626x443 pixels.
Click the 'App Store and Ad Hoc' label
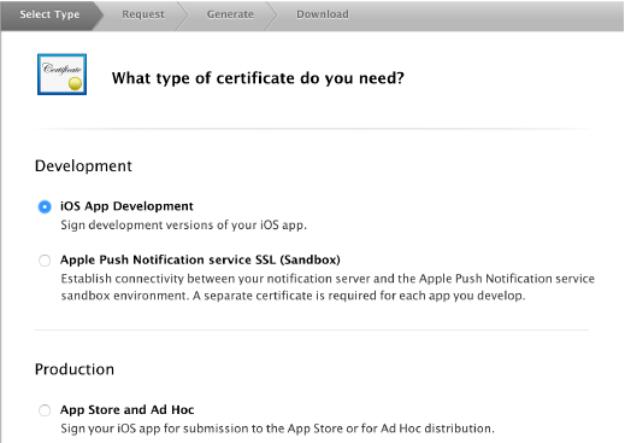pyautogui.click(x=127, y=410)
